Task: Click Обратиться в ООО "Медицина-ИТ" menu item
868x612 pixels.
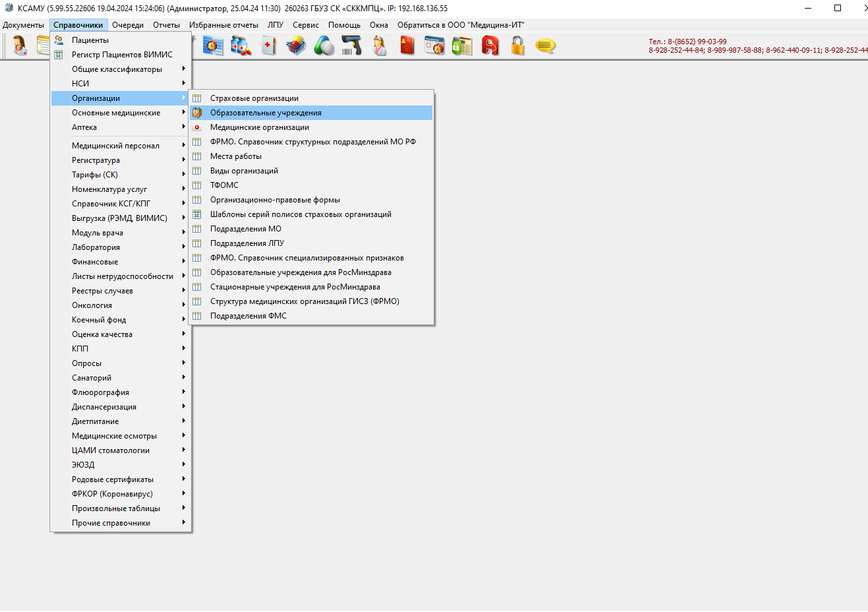Action: pos(460,25)
